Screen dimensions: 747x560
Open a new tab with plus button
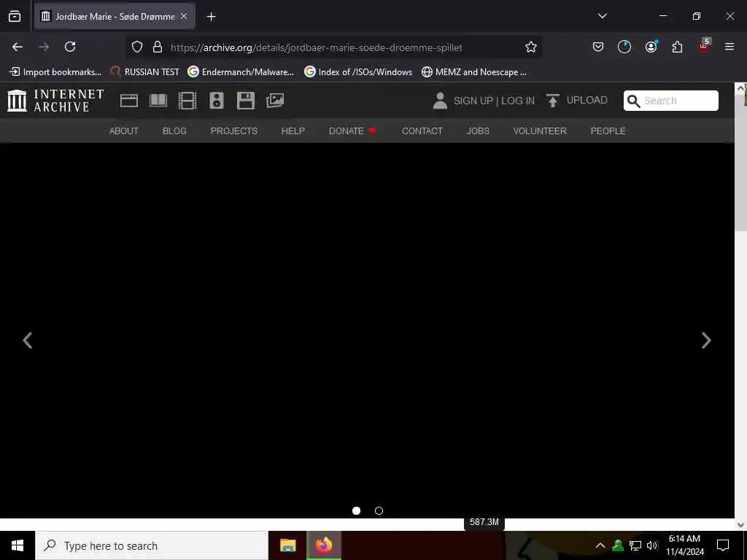click(211, 17)
